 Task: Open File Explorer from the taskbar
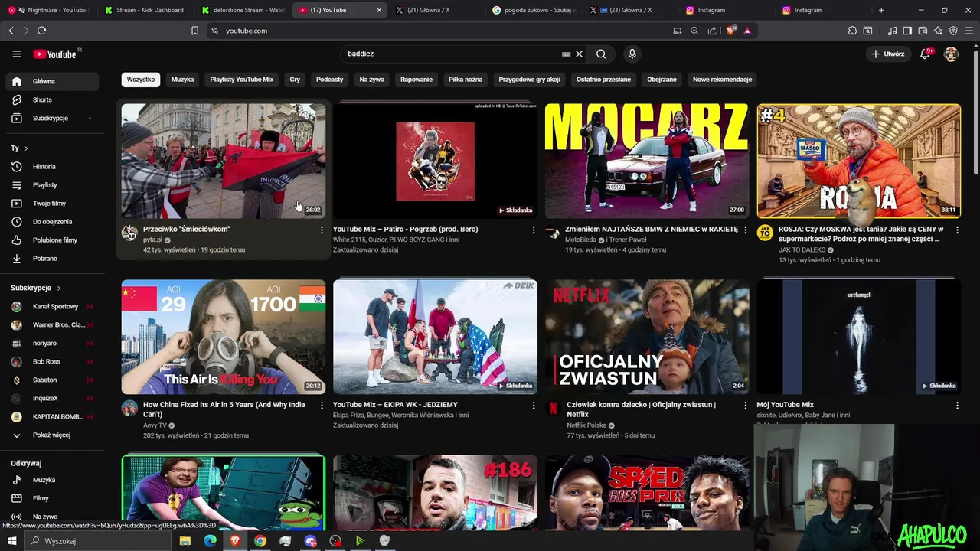tap(185, 541)
